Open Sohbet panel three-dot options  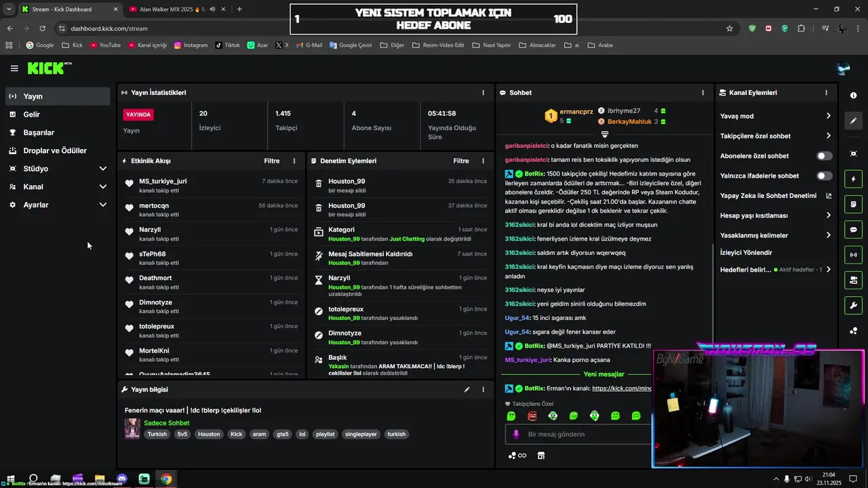point(703,93)
